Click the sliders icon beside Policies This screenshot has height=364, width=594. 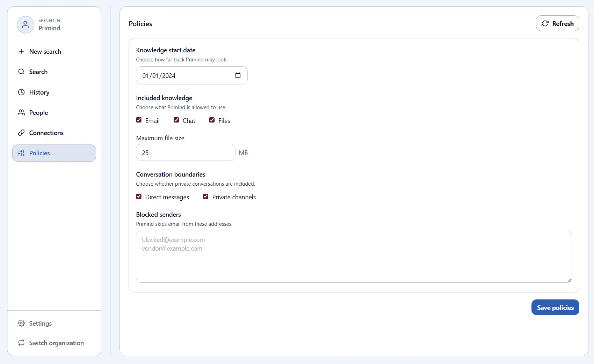21,153
